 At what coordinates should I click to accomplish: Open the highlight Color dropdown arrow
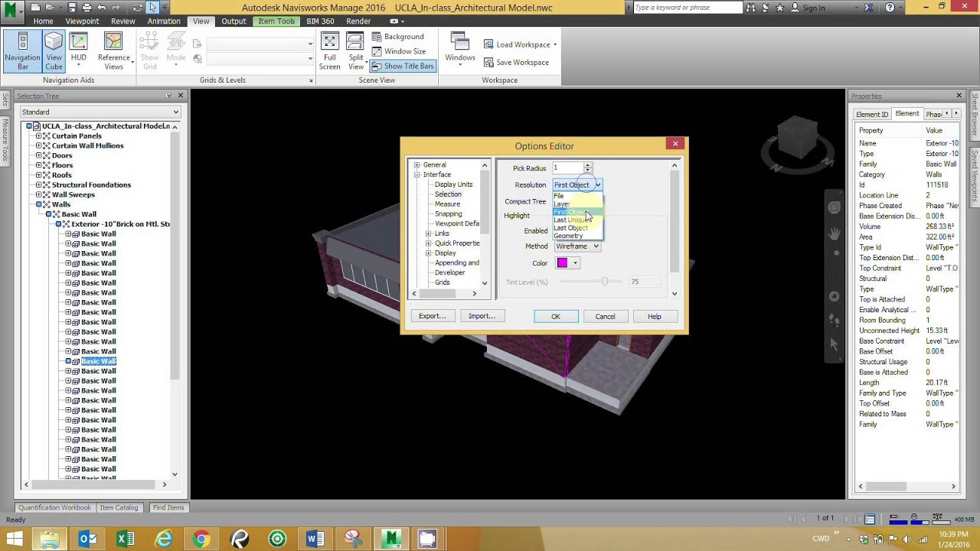(575, 263)
